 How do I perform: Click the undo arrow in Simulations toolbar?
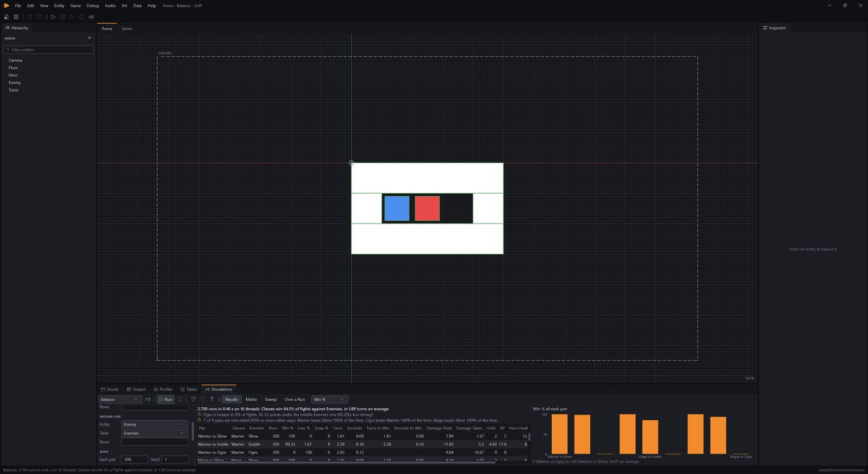tap(193, 399)
